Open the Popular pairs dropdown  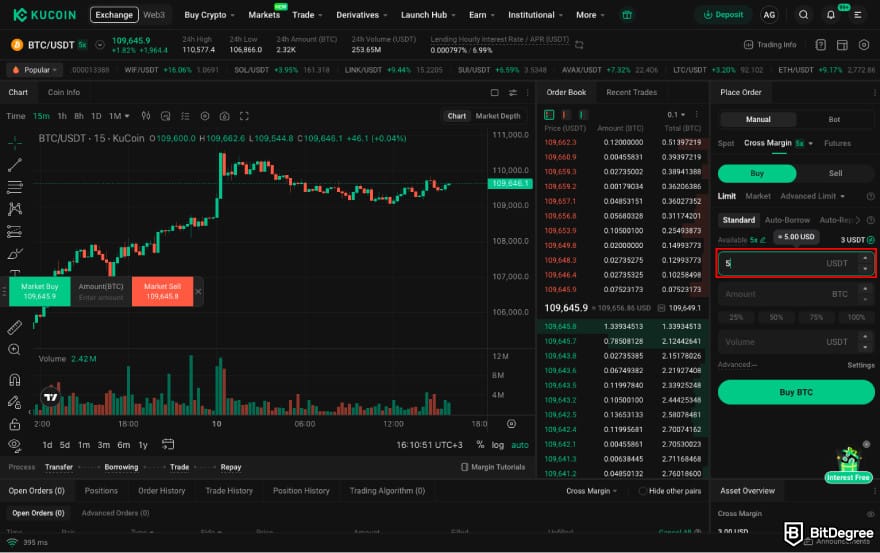tap(34, 70)
